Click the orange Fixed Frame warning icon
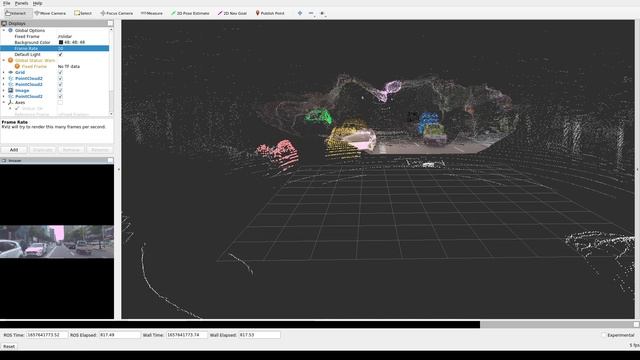 [x=17, y=66]
